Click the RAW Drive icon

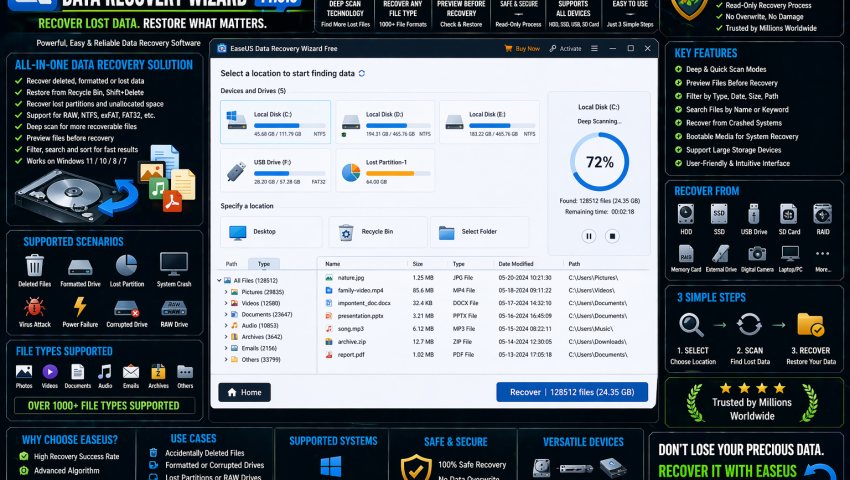(174, 308)
